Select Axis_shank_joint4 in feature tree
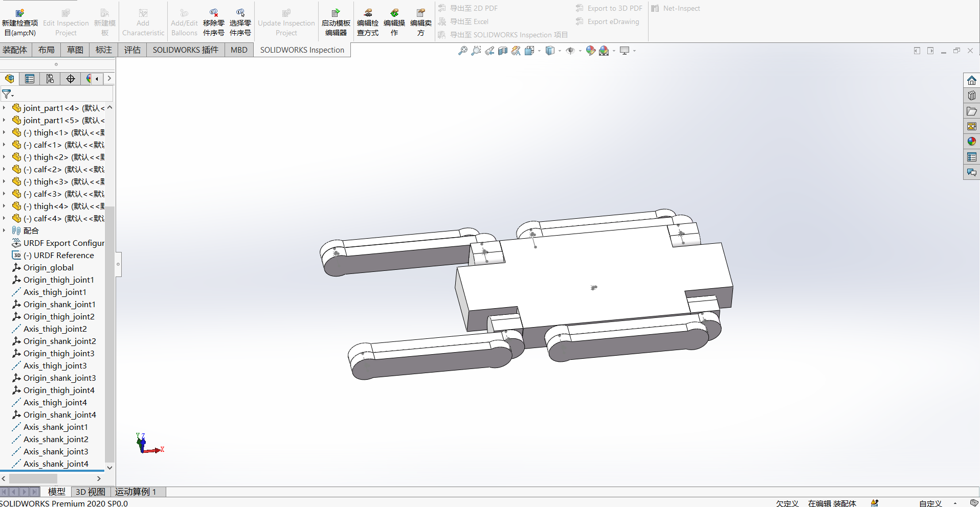980x507 pixels. click(x=50, y=464)
